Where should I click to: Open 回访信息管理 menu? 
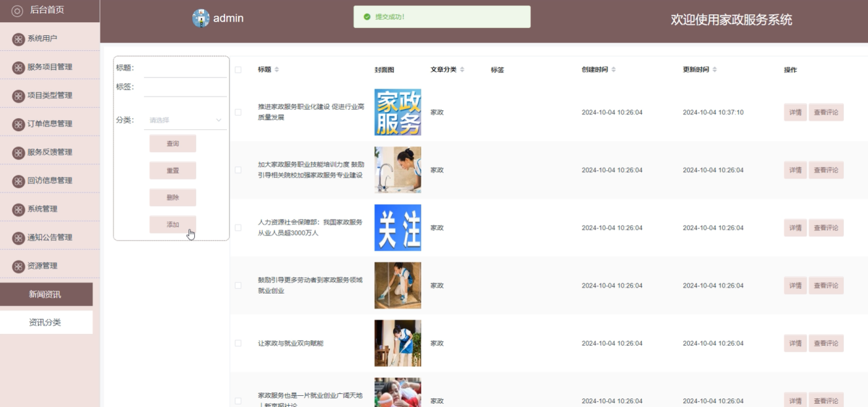[50, 181]
